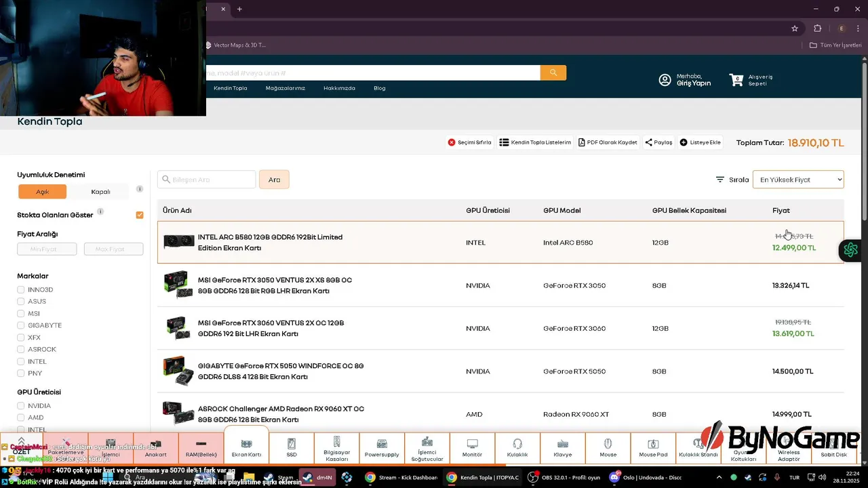Screen dimensions: 868x488
Task: Check the PNY brand filter
Action: [x=21, y=373]
